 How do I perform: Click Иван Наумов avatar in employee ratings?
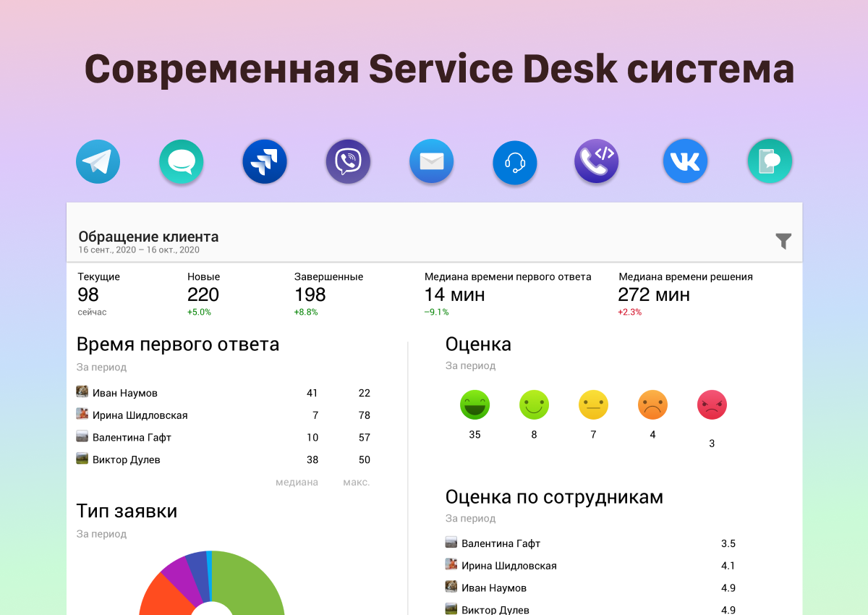[451, 587]
